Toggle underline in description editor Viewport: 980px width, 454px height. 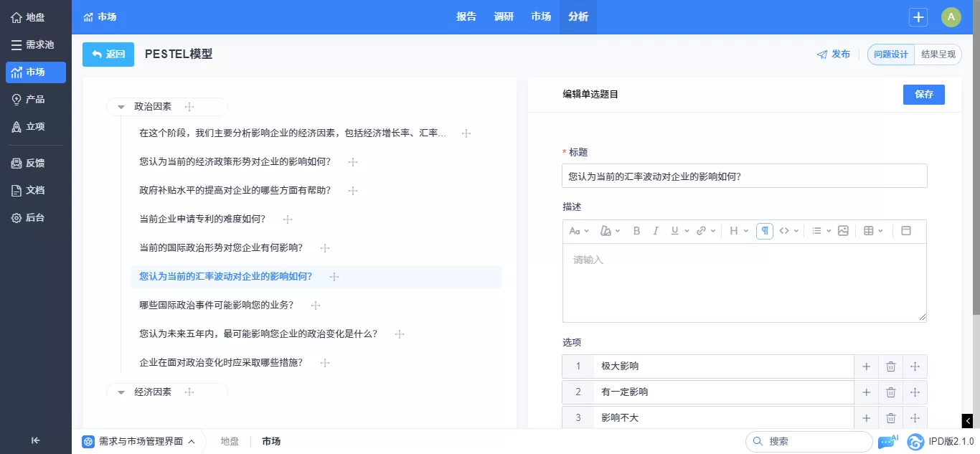(x=674, y=231)
